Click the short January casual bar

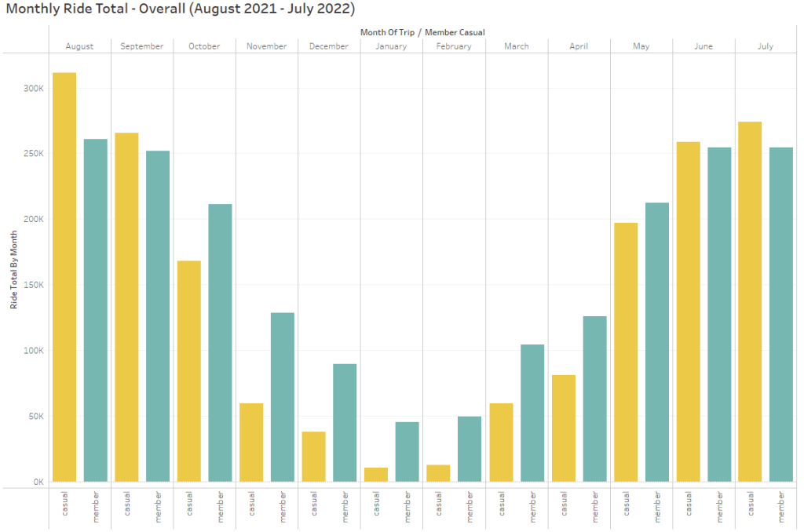(x=376, y=474)
